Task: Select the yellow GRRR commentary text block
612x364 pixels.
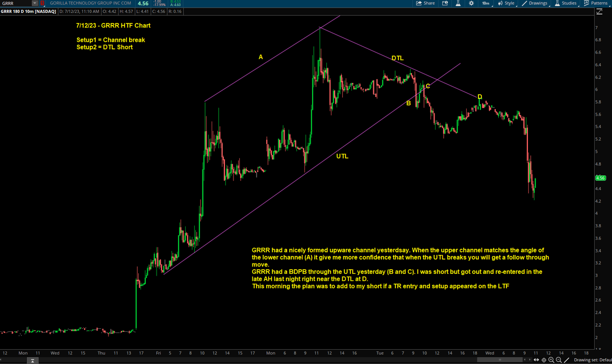Action: [x=399, y=268]
